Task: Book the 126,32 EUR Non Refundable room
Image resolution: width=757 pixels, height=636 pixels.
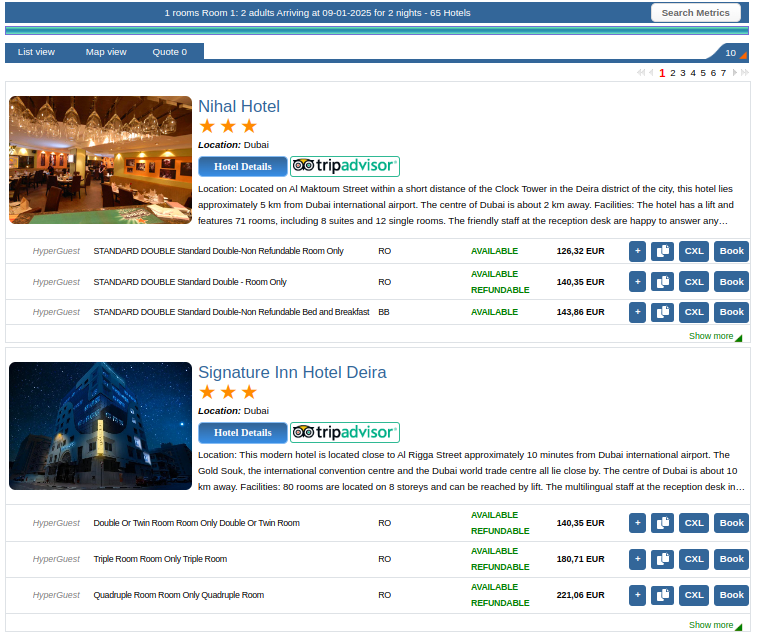Action: pyautogui.click(x=731, y=251)
